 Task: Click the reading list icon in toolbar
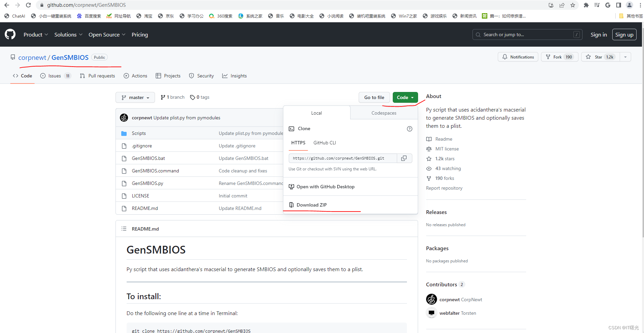[597, 5]
